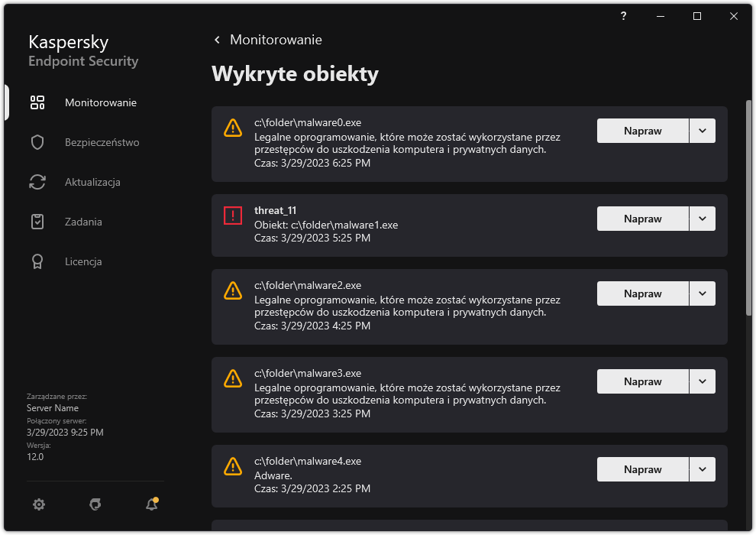This screenshot has width=756, height=535.
Task: Go back to Monitorowanie with the back arrow
Action: click(216, 39)
